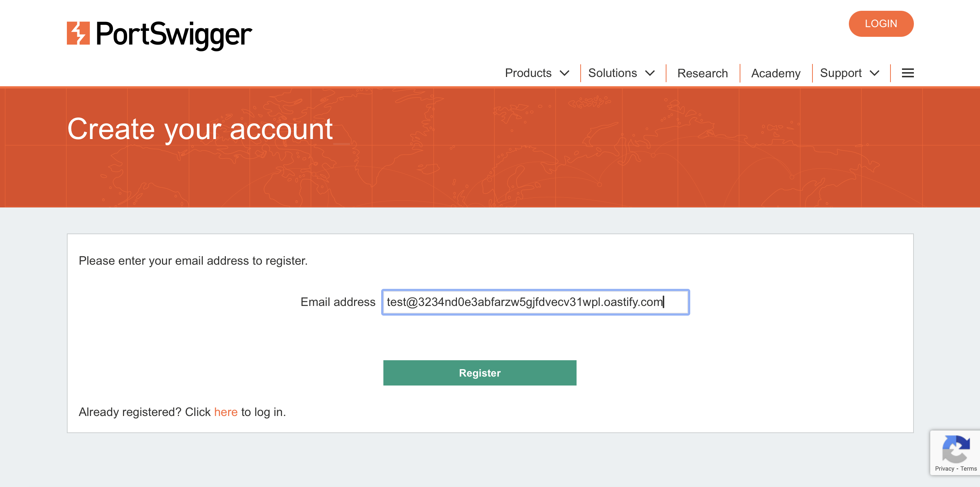Click the 'Create your account' heading

click(x=200, y=129)
